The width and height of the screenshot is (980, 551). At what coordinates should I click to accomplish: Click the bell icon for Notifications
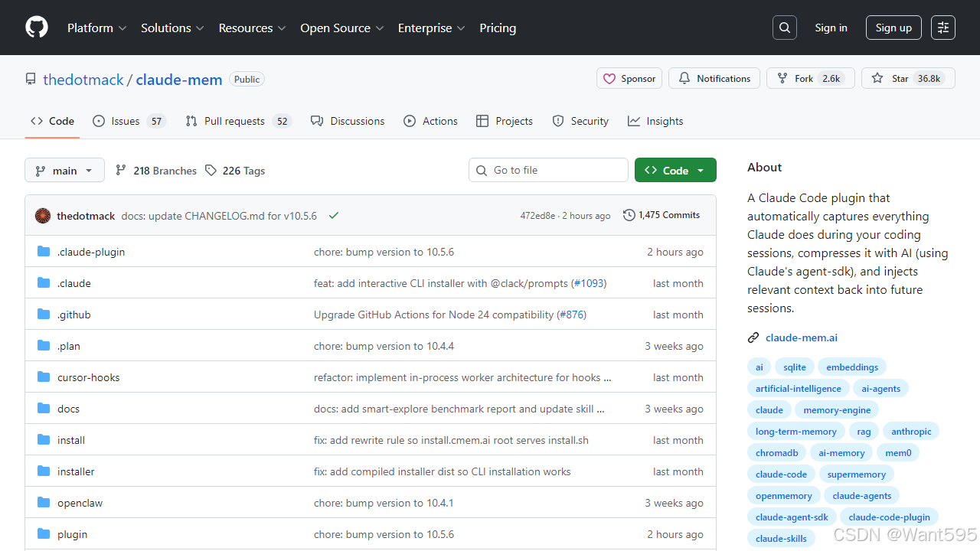click(684, 79)
